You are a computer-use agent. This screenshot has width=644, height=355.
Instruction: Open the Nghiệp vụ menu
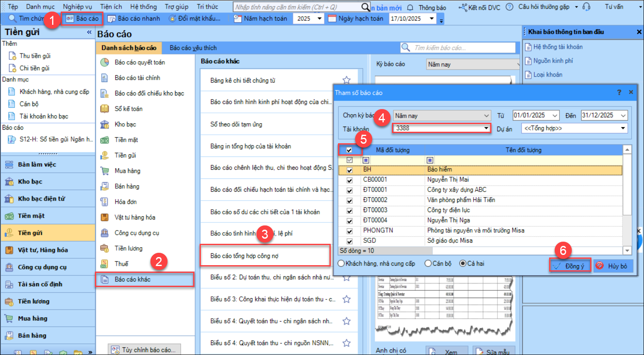[x=77, y=7]
